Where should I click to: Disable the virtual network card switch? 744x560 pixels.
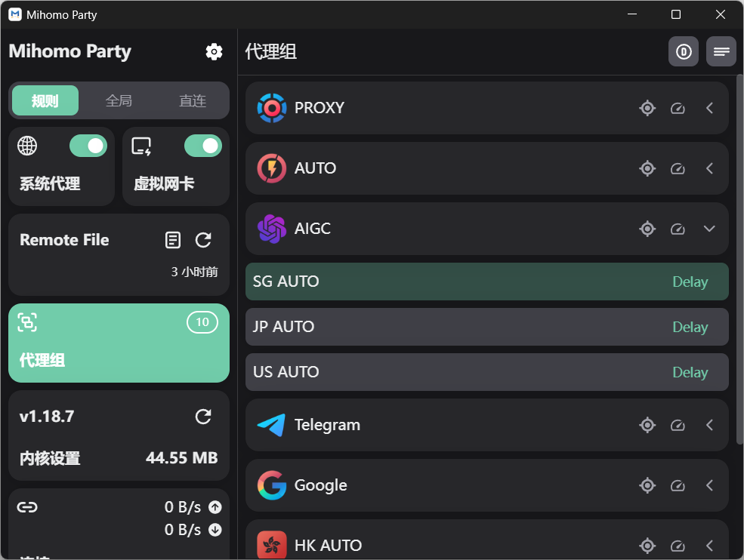203,146
